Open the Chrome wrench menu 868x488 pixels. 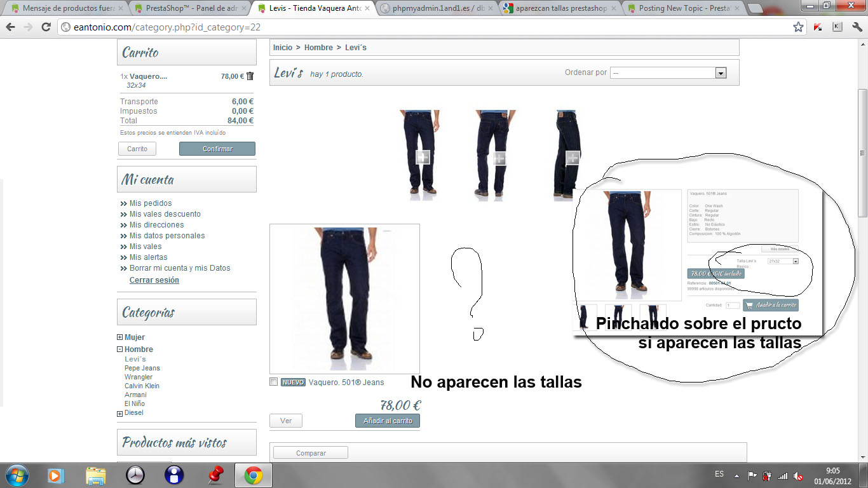click(x=857, y=27)
